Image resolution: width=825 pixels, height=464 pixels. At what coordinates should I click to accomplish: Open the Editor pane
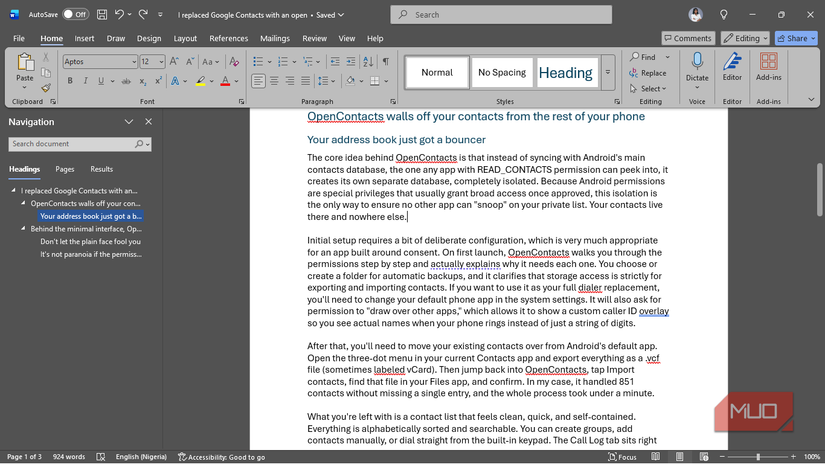point(732,67)
